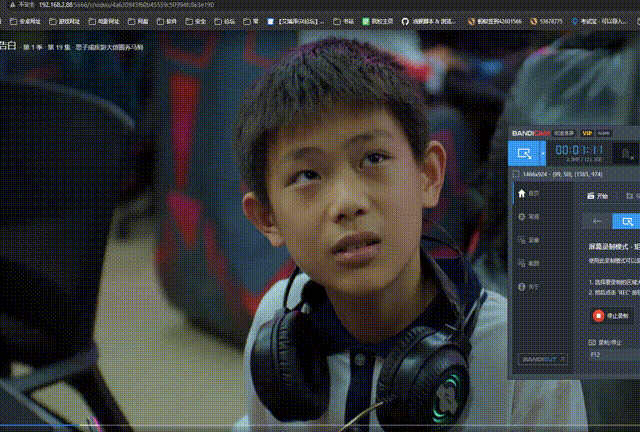This screenshot has height=432, width=640.
Task: Open the 安全 bookmark folder
Action: pyautogui.click(x=196, y=21)
